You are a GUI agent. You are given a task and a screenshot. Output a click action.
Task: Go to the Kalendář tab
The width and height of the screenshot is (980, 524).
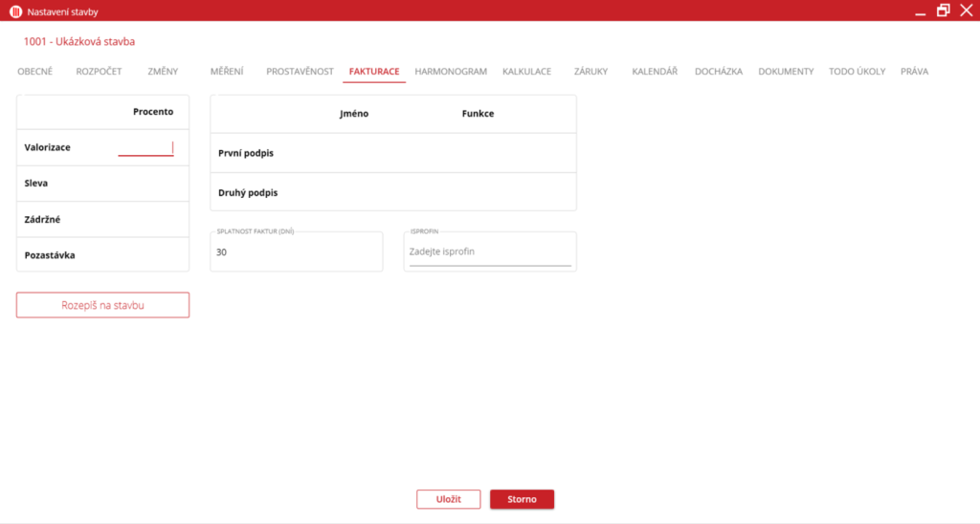pos(655,72)
